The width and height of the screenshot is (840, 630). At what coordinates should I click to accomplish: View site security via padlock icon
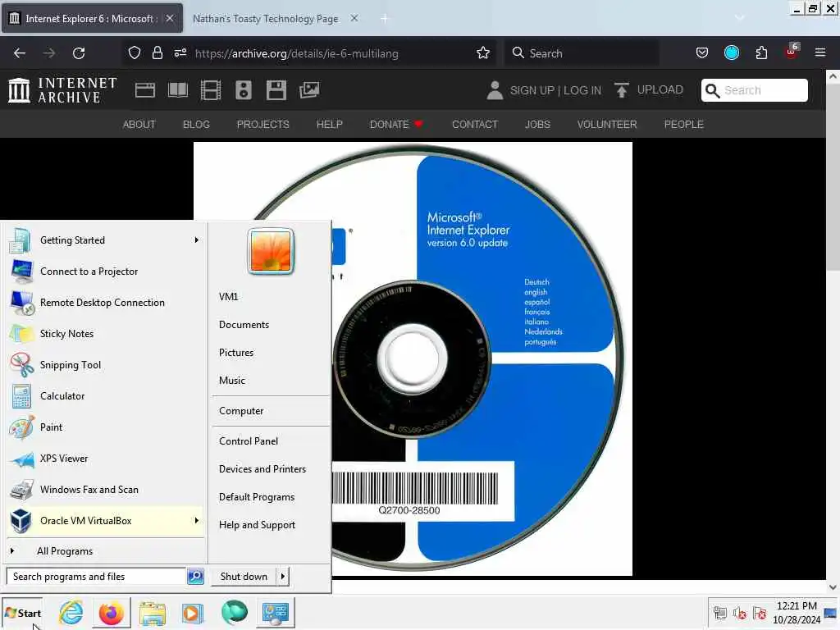[157, 53]
